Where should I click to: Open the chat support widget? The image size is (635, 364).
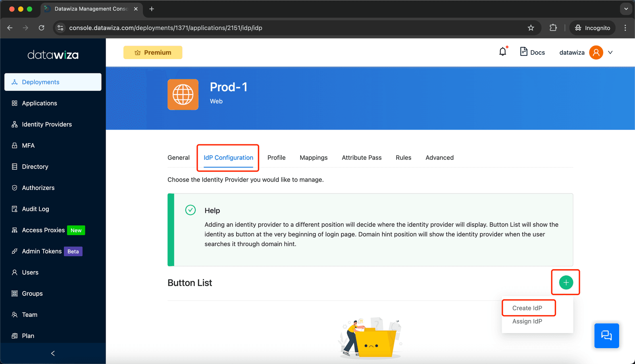(606, 335)
